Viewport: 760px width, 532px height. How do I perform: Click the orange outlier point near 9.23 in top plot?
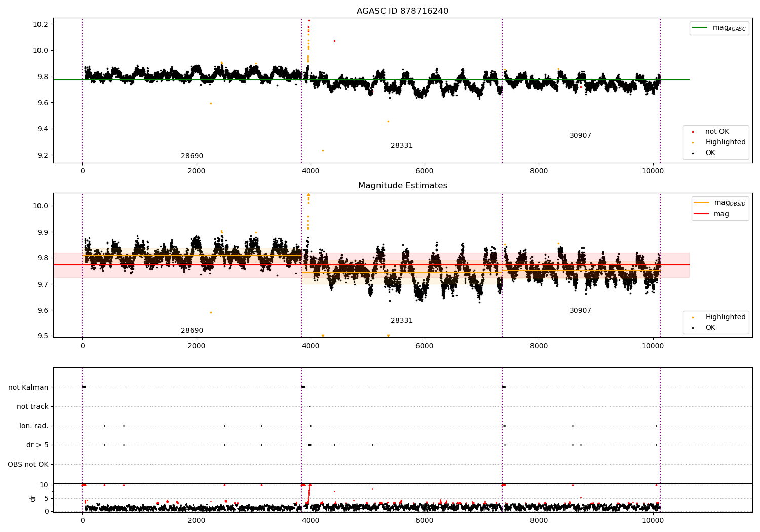click(x=323, y=150)
